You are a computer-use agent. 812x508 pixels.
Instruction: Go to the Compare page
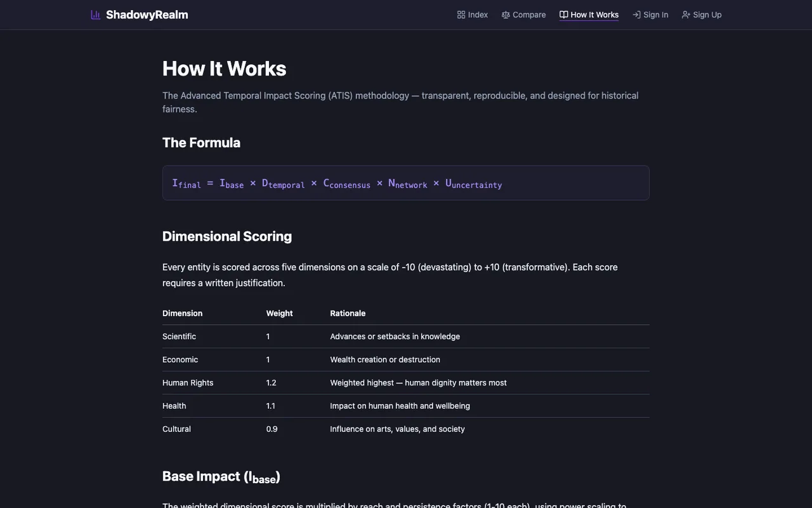[x=523, y=15]
